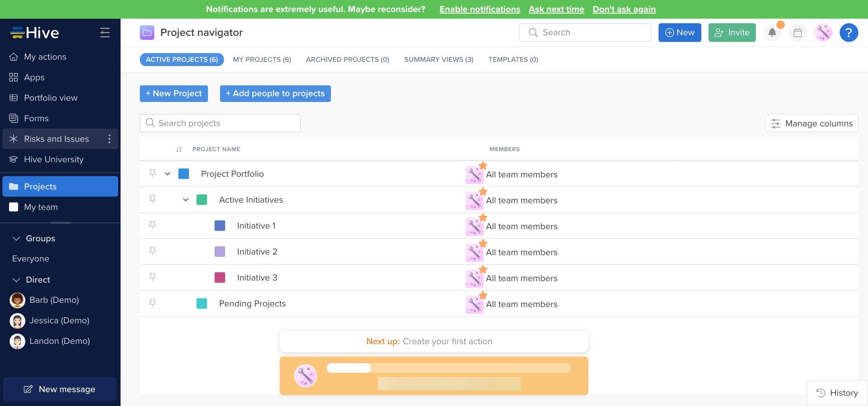Click the Invite button
Image resolution: width=868 pixels, height=406 pixels.
coord(732,33)
